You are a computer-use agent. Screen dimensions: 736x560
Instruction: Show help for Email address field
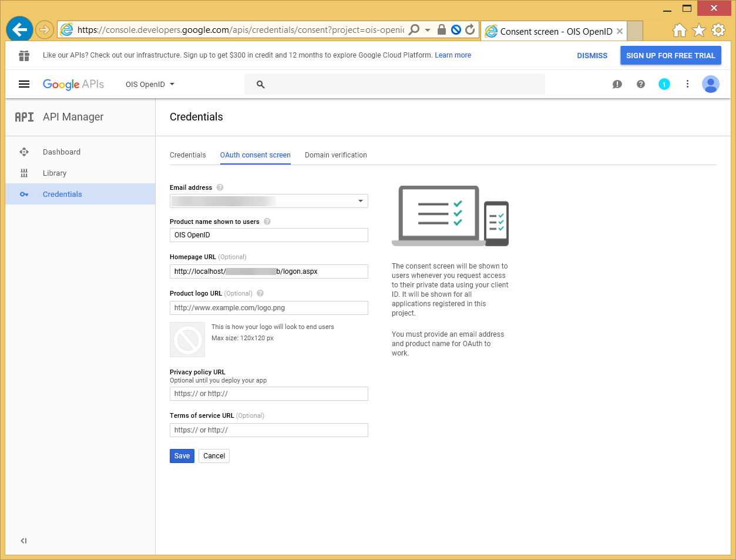point(220,187)
